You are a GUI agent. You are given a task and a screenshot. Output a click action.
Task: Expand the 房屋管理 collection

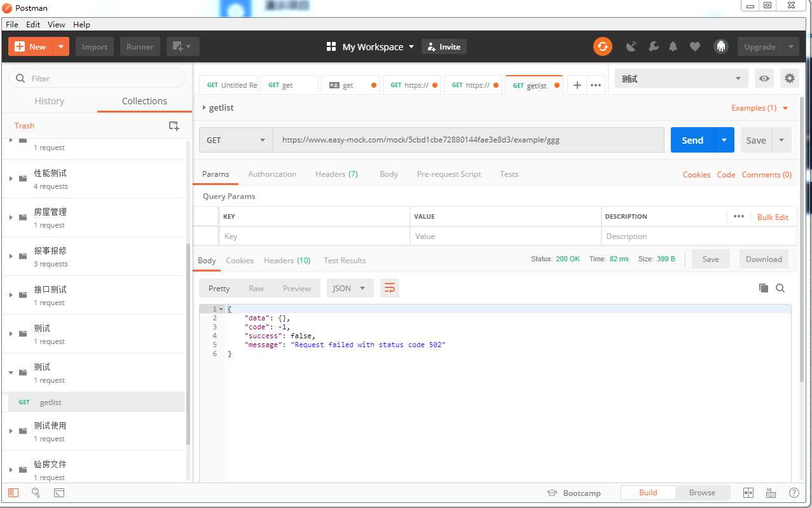[x=11, y=217]
